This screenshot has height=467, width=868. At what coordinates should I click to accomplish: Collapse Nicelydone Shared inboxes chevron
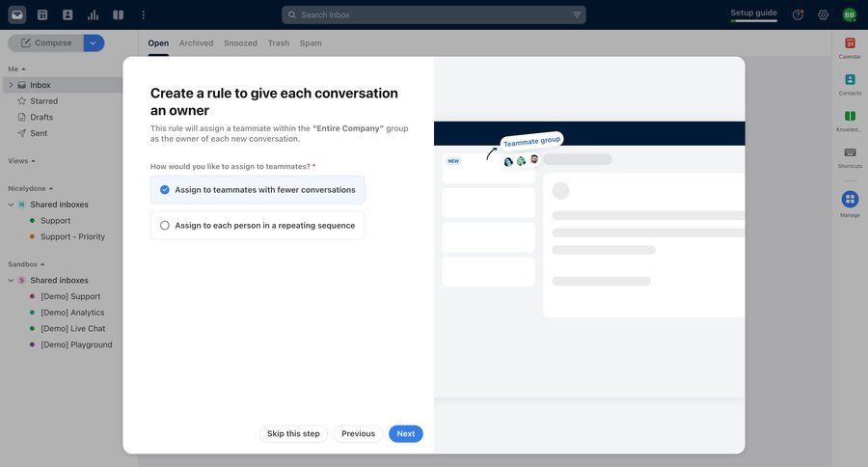(x=11, y=205)
